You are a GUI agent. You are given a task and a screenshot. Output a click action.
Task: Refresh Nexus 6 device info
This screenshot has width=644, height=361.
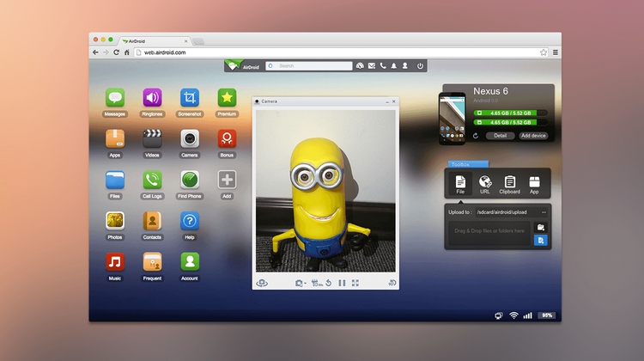coord(475,136)
